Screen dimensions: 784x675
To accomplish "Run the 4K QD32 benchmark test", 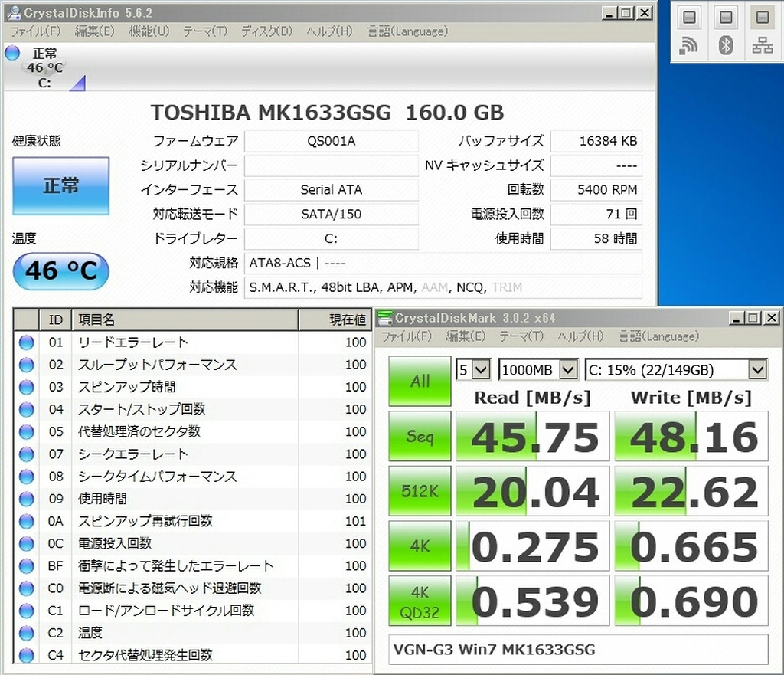I will [420, 601].
